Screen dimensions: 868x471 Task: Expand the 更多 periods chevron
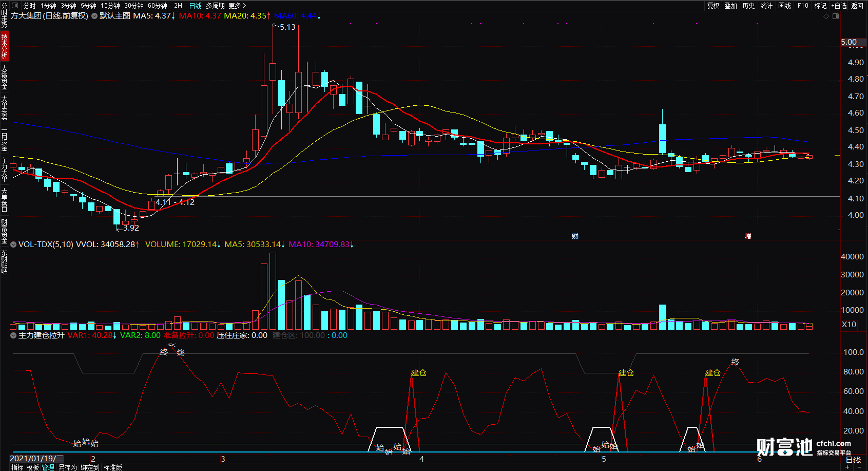pyautogui.click(x=244, y=6)
